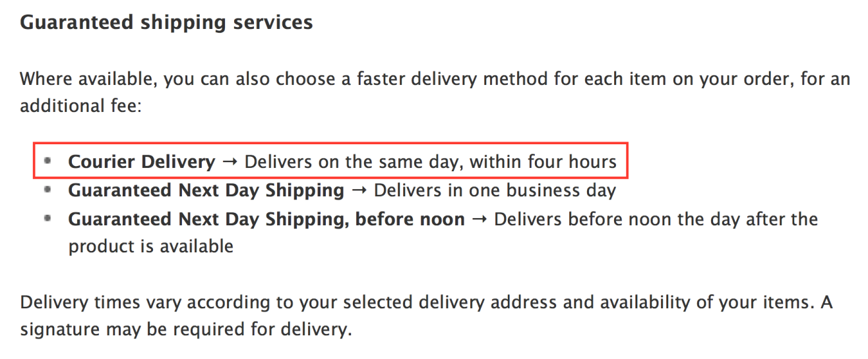
Task: Click the red highlighted Courier Delivery box
Action: point(331,160)
